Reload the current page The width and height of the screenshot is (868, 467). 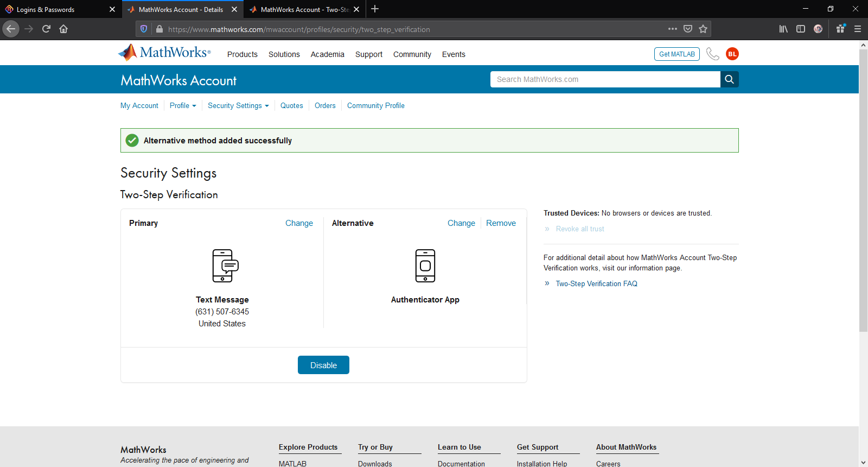(46, 29)
